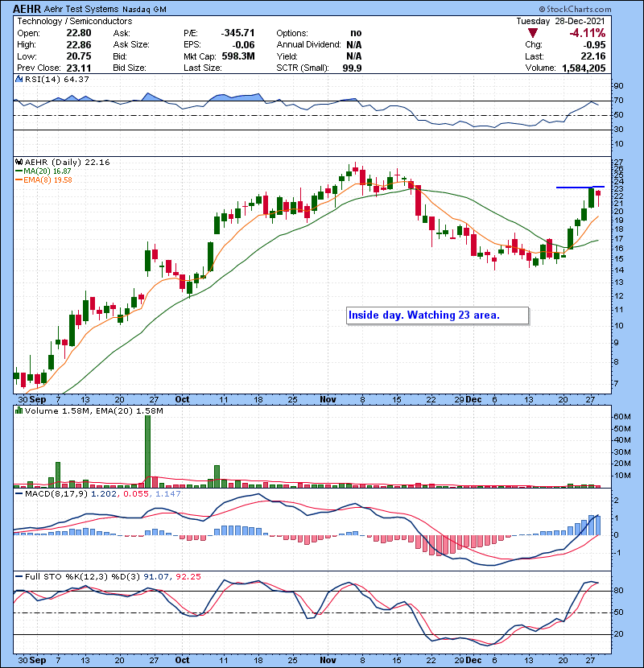644x668 pixels.
Task: Click the red down-arrow next to -4.11%
Action: [x=532, y=33]
